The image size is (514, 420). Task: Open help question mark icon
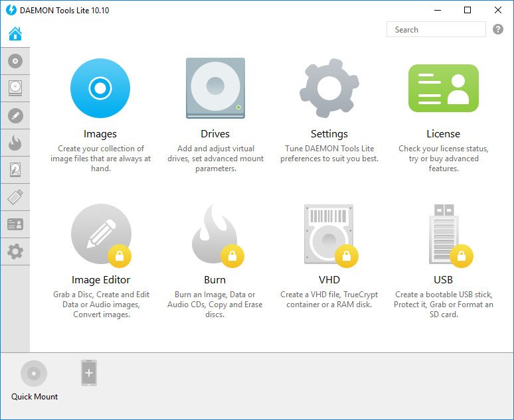498,29
